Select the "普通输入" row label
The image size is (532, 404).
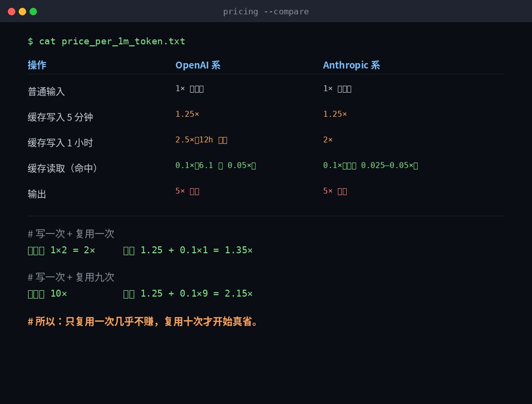click(46, 91)
